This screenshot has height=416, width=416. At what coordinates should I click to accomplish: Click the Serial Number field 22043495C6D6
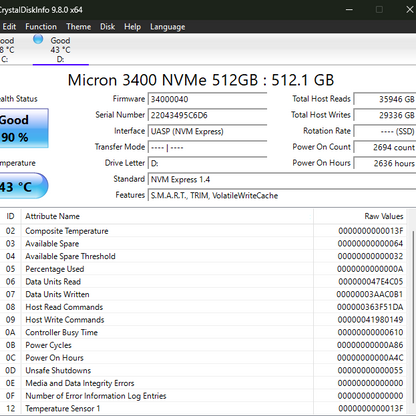click(207, 115)
